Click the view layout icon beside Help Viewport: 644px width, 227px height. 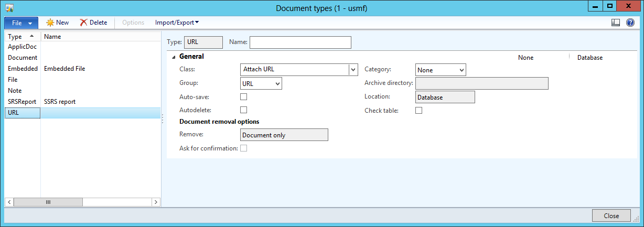pyautogui.click(x=616, y=23)
